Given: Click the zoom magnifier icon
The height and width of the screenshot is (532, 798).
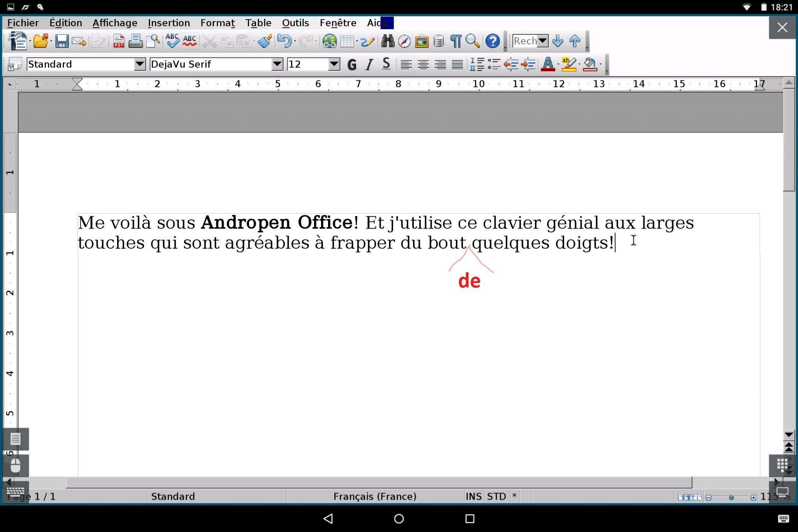Looking at the screenshot, I should (x=473, y=41).
